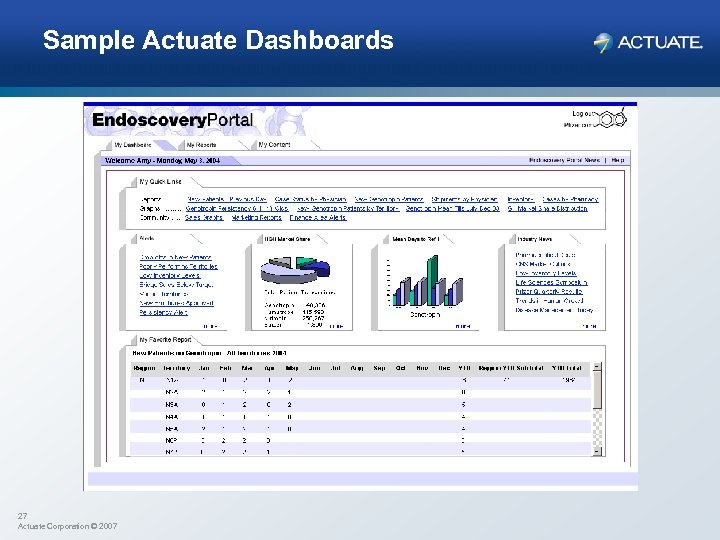Viewport: 720px width, 540px height.
Task: Click the Log out link
Action: pos(583,113)
